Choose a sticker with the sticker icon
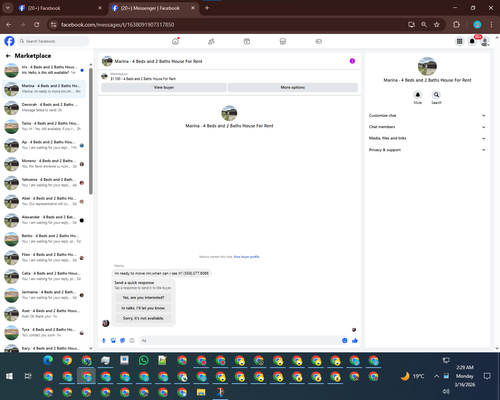Image resolution: width=500 pixels, height=400 pixels. (x=123, y=340)
